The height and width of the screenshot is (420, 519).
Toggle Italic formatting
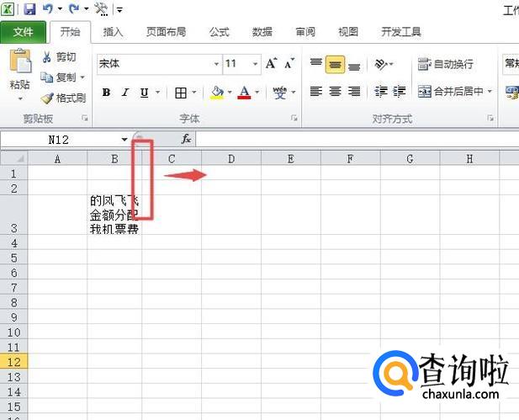pos(125,93)
